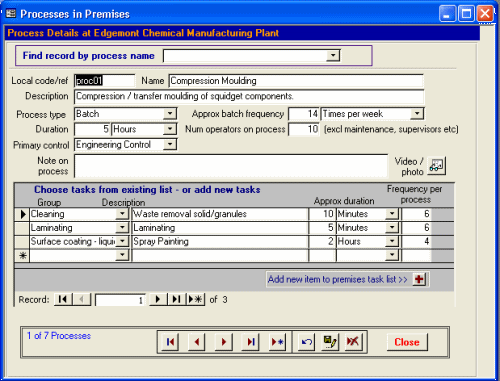Delete the current process record
The image size is (500, 381).
click(x=353, y=342)
